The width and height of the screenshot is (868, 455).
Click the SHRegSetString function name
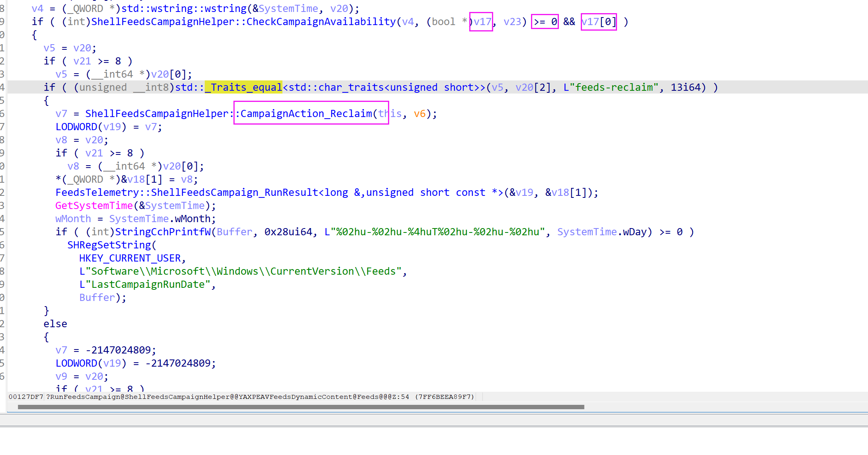point(109,245)
